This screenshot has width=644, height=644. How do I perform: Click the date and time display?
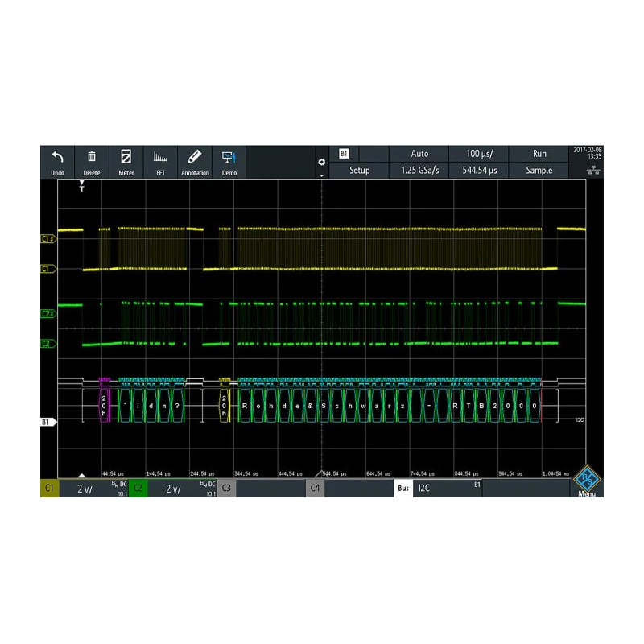tap(588, 153)
